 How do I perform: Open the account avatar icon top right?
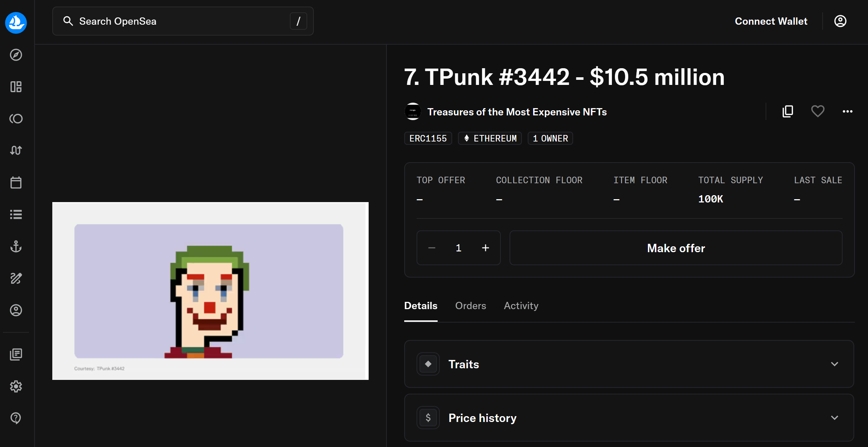click(x=840, y=21)
